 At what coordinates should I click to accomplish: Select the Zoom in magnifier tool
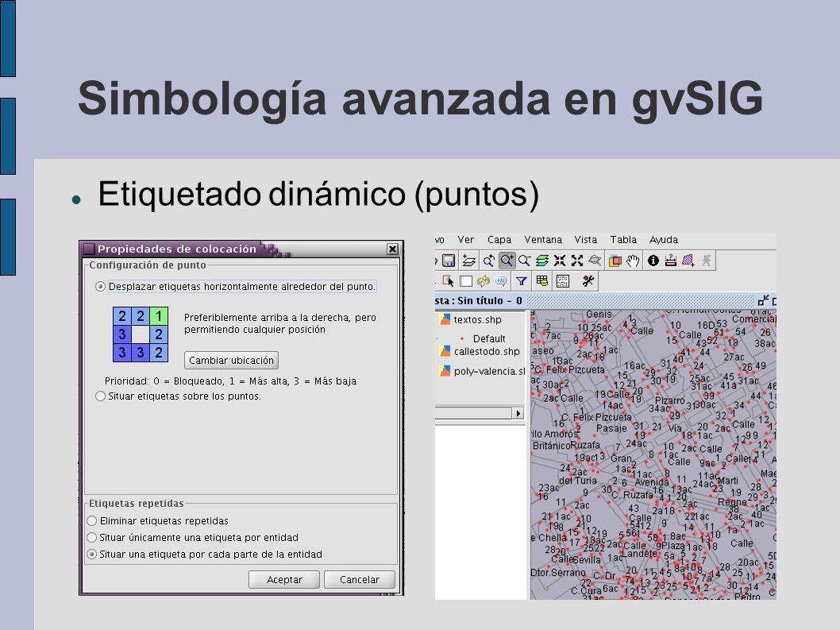(507, 261)
